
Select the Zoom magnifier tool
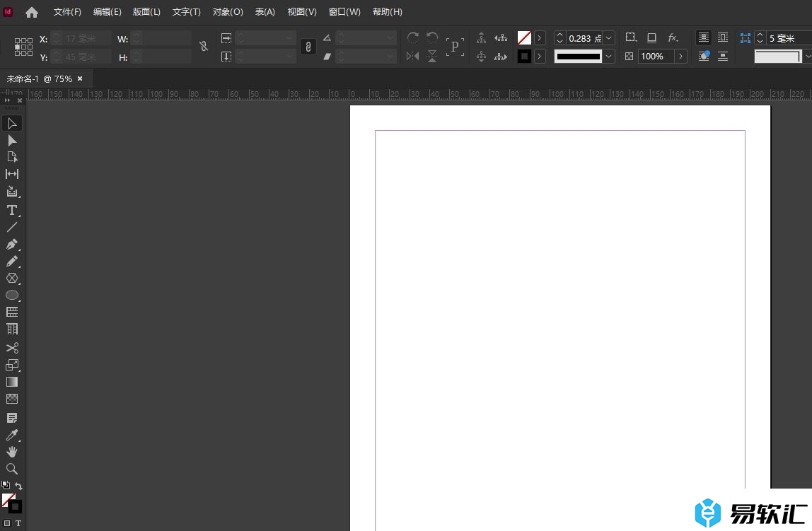pos(12,469)
